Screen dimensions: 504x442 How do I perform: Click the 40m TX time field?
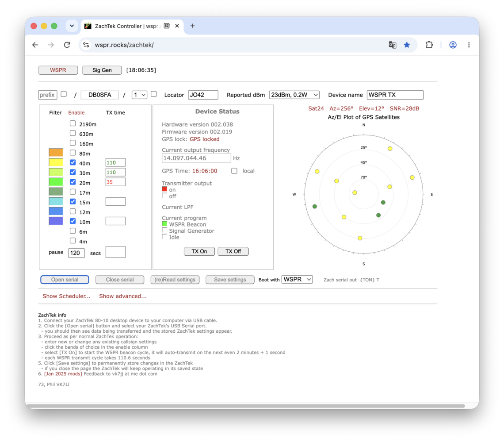(x=115, y=162)
